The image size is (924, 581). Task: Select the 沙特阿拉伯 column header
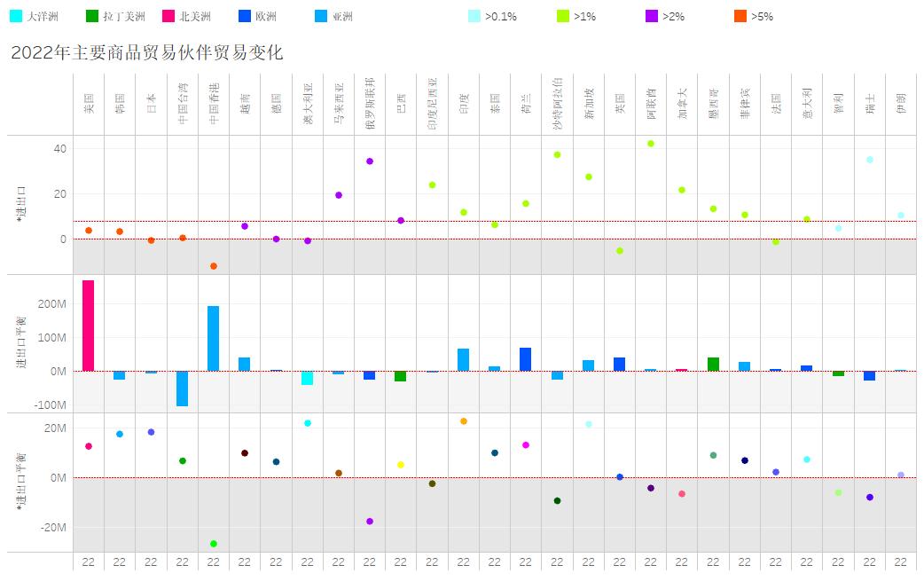point(558,104)
